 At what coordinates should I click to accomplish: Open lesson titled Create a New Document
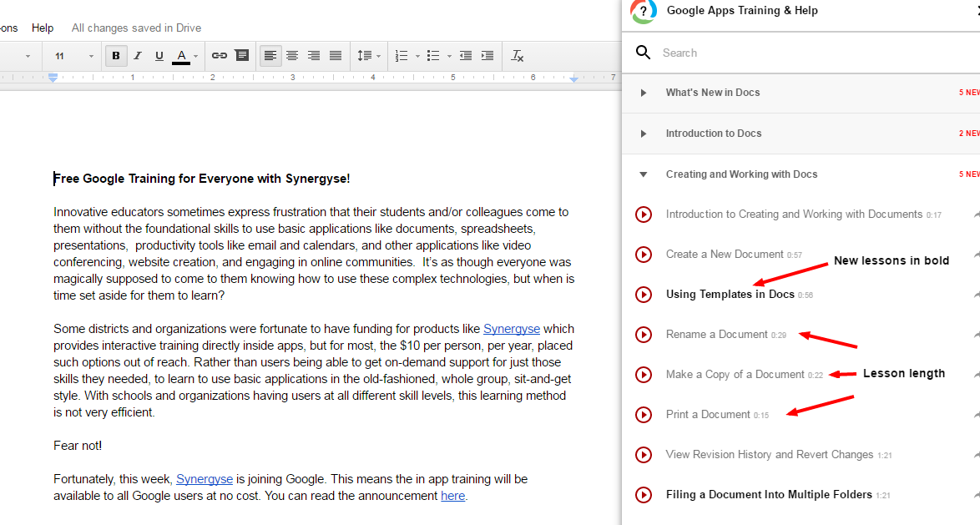pyautogui.click(x=725, y=255)
